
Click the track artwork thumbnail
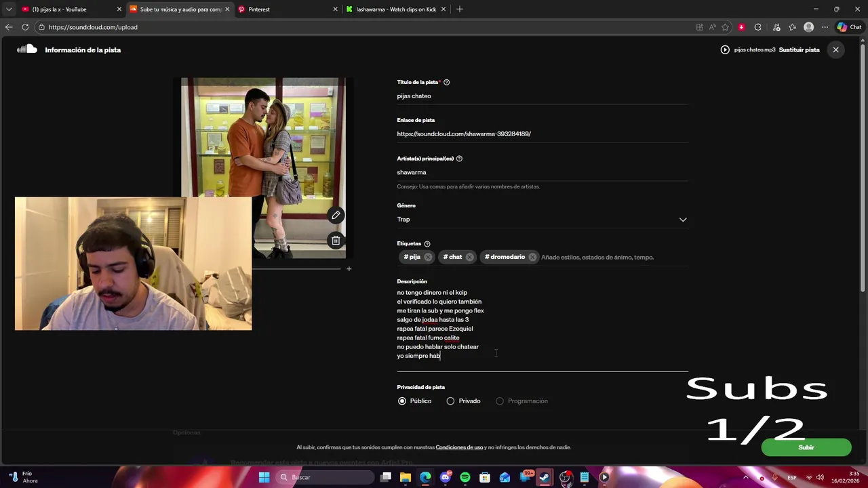click(263, 167)
